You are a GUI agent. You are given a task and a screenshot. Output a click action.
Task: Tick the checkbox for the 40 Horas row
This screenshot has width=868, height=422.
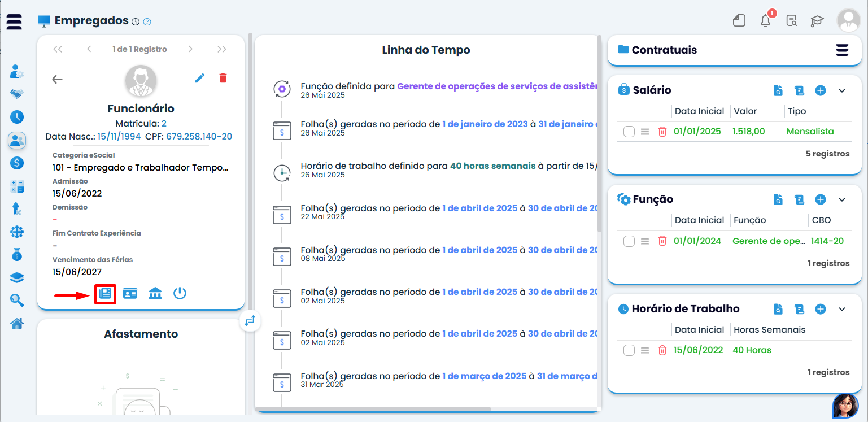[x=629, y=350]
